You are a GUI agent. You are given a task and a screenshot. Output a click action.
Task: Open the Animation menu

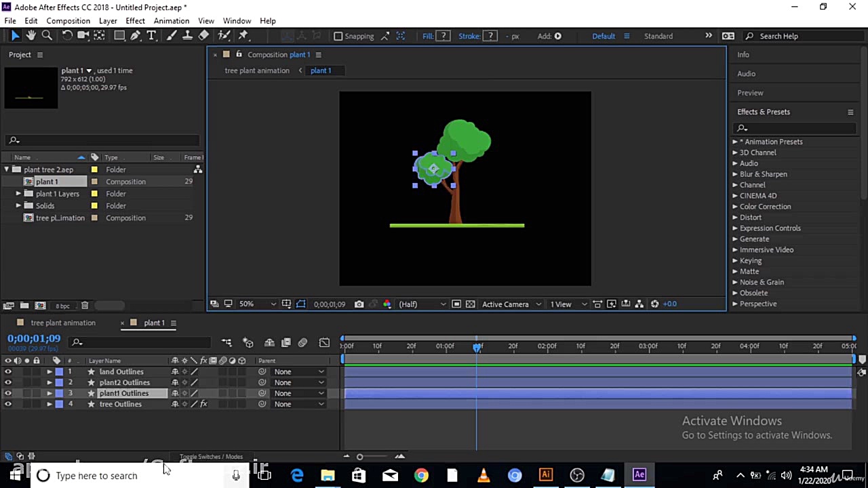171,21
